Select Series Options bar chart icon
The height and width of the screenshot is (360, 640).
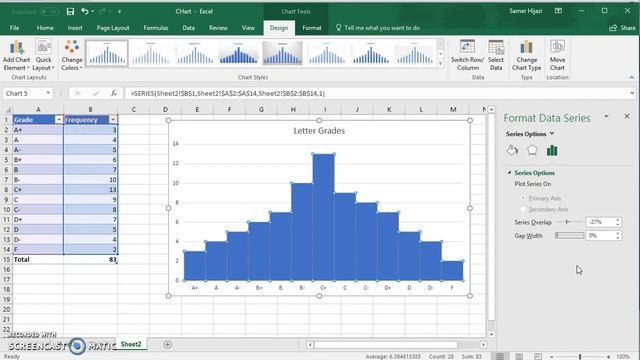(x=552, y=151)
